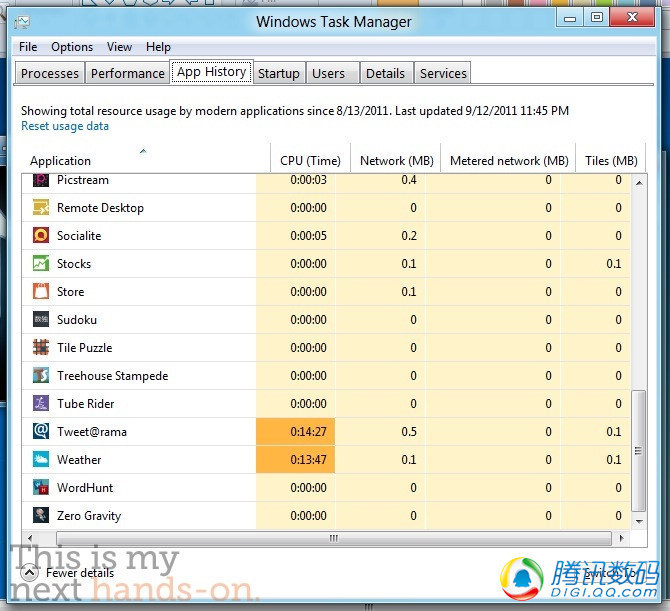670x611 pixels.
Task: Open the Help menu
Action: tap(158, 47)
